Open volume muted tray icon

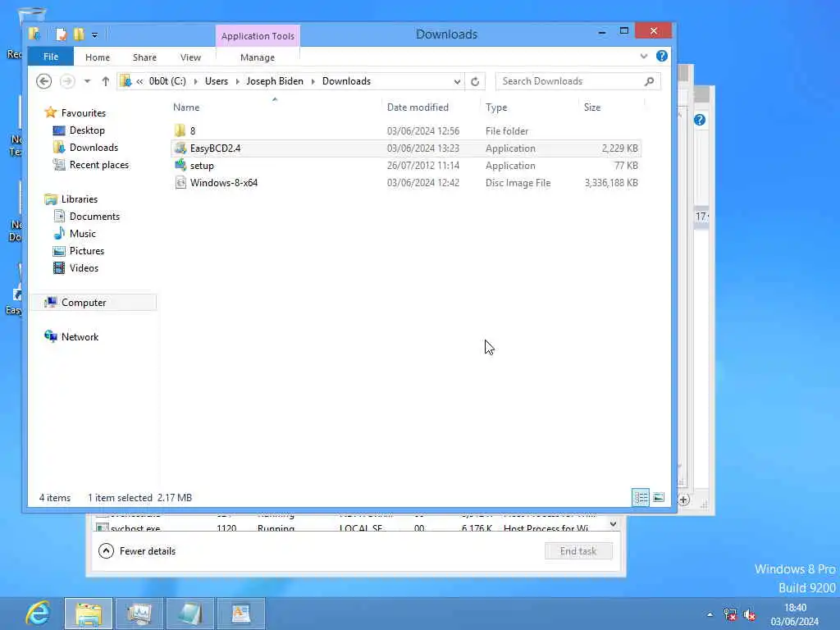coord(750,614)
